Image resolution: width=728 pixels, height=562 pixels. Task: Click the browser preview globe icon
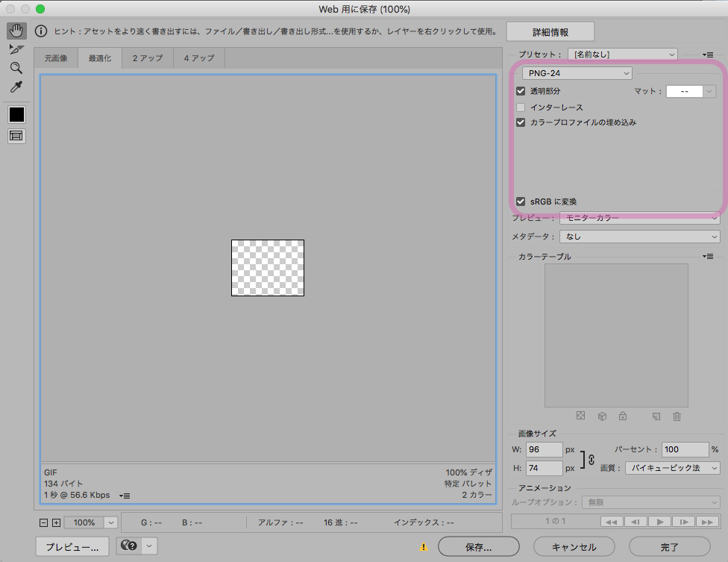pos(128,546)
